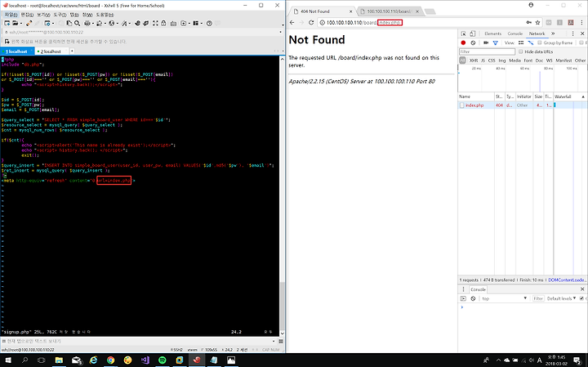The image size is (588, 367).
Task: Click the red record network log button
Action: [463, 43]
